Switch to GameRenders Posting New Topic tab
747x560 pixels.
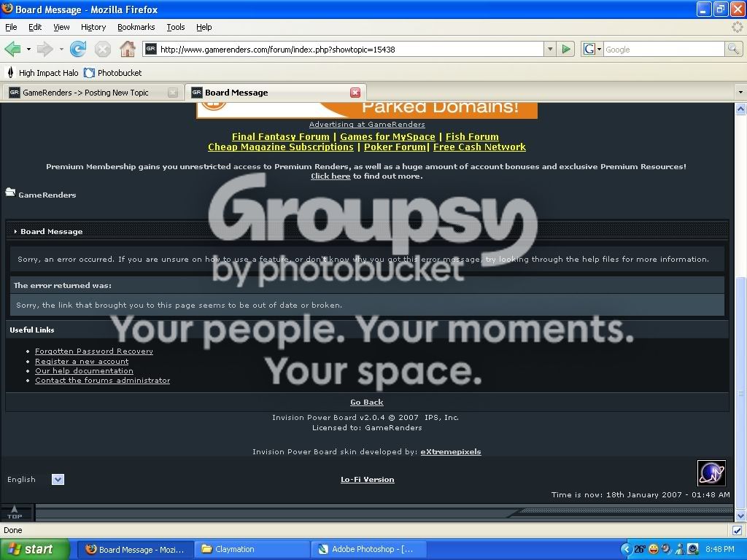[x=92, y=93]
